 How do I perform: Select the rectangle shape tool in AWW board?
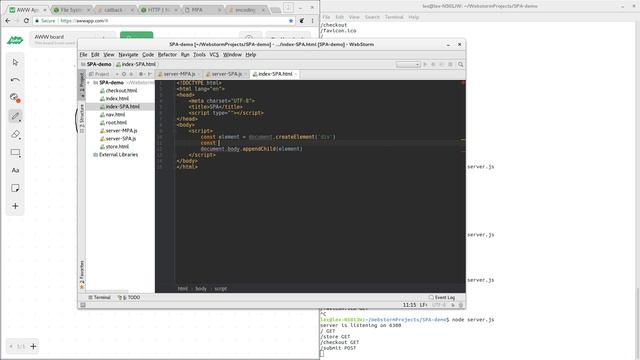coord(16,153)
